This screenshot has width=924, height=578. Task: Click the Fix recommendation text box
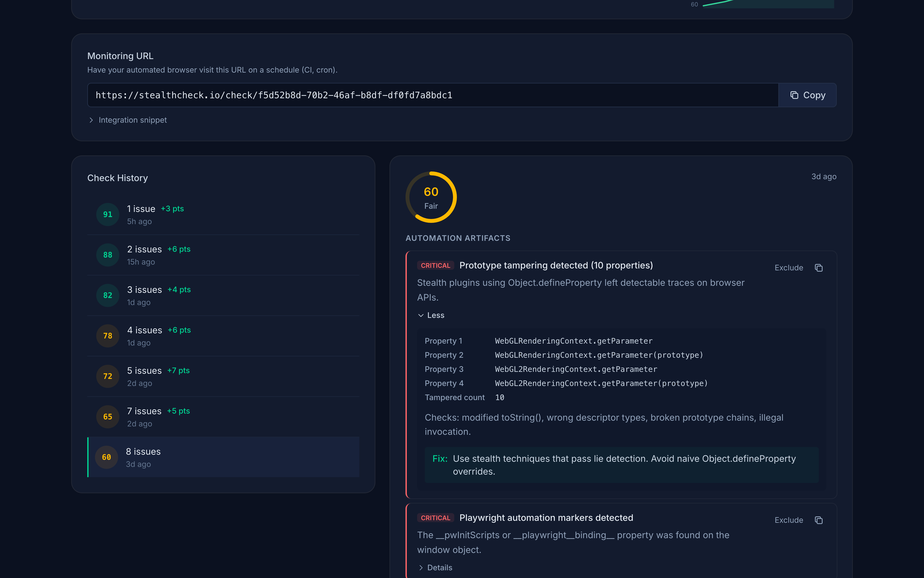621,465
